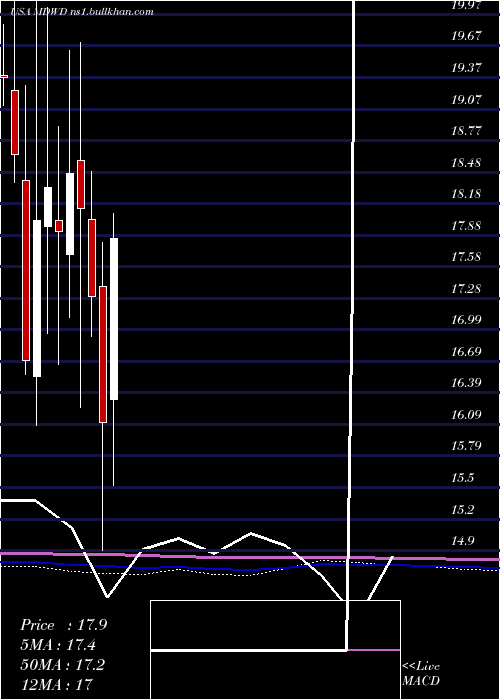Image resolution: width=500 pixels, height=700 pixels.
Task: Click the '12MA : 17' readout
Action: [x=56, y=684]
